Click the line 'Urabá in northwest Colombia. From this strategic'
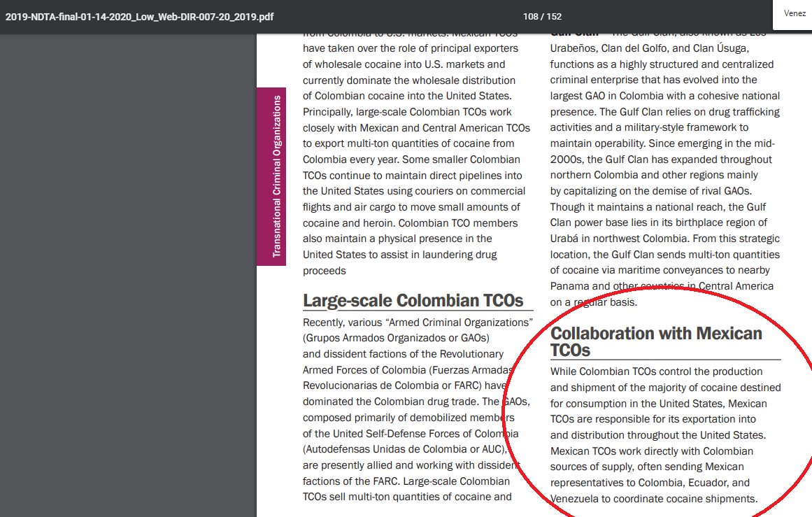The image size is (812, 517). pyautogui.click(x=664, y=239)
